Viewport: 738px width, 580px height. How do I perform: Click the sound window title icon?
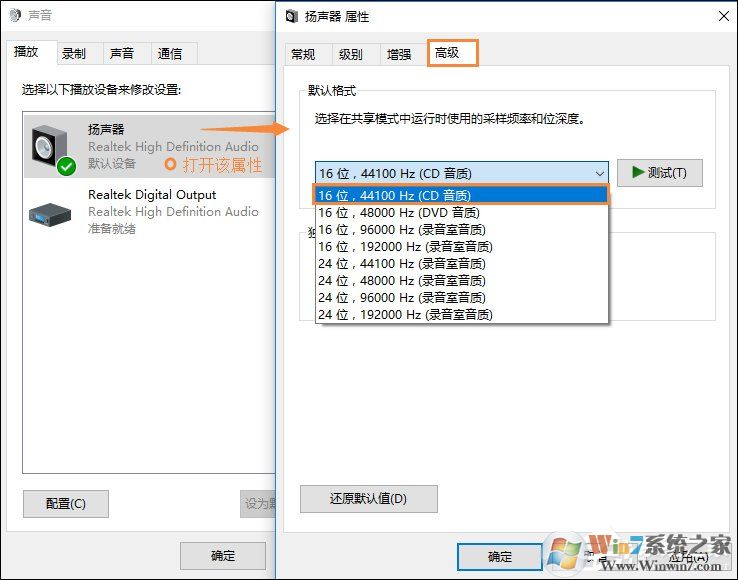click(15, 15)
